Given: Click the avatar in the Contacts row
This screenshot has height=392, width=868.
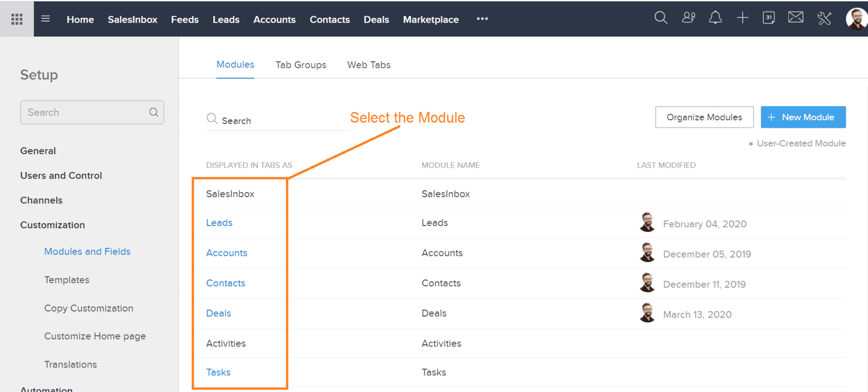Looking at the screenshot, I should point(647,283).
